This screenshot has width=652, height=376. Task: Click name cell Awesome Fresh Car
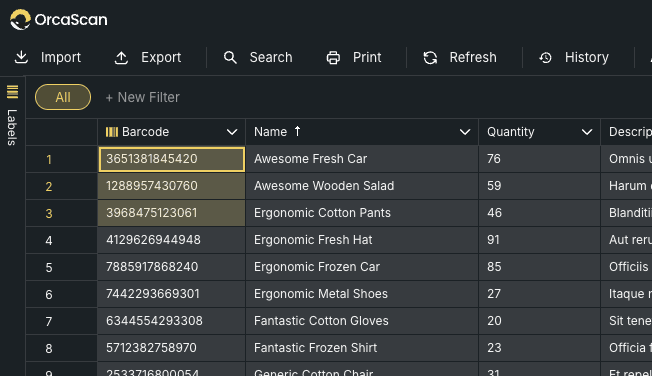coord(362,159)
